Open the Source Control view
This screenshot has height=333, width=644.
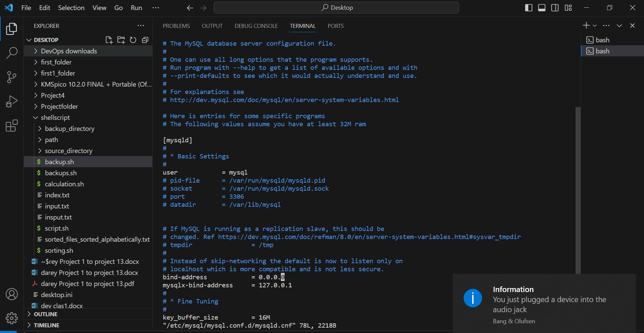pyautogui.click(x=12, y=77)
